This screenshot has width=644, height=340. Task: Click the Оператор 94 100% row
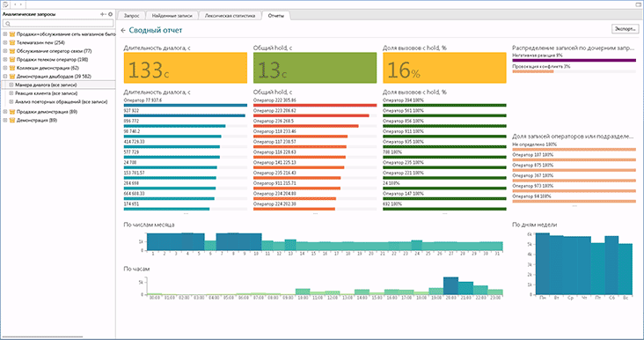pyautogui.click(x=574, y=198)
